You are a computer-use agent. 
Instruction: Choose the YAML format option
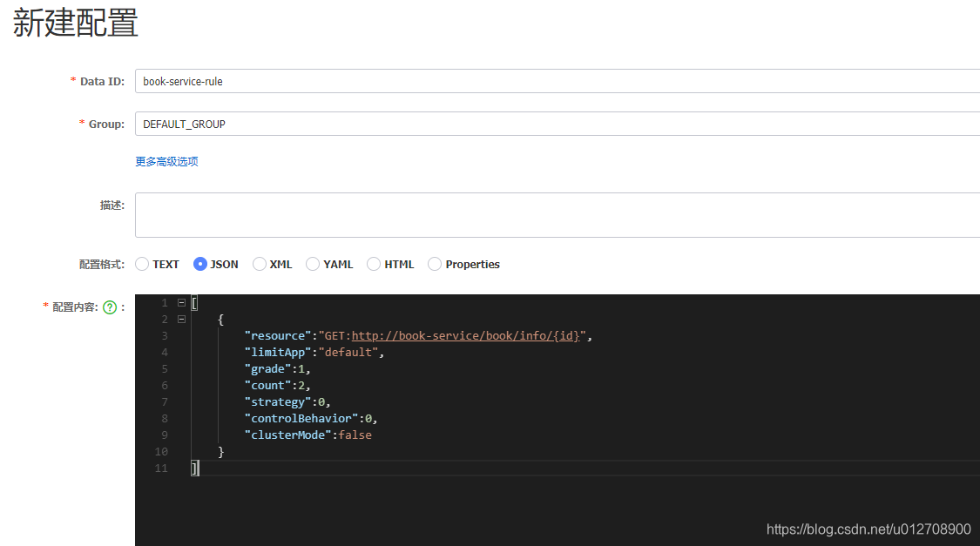click(x=313, y=264)
